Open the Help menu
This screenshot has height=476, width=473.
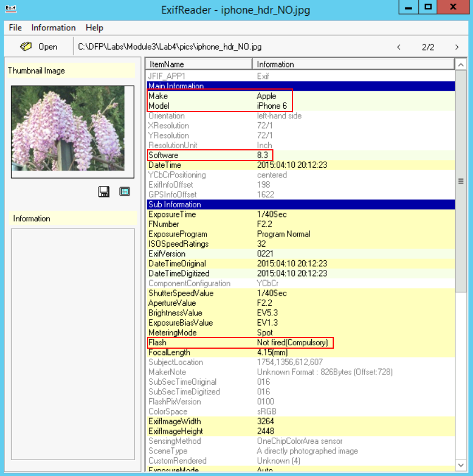pyautogui.click(x=94, y=28)
